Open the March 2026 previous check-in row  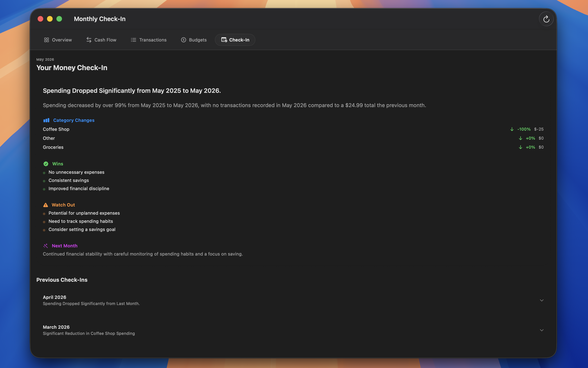click(x=293, y=330)
